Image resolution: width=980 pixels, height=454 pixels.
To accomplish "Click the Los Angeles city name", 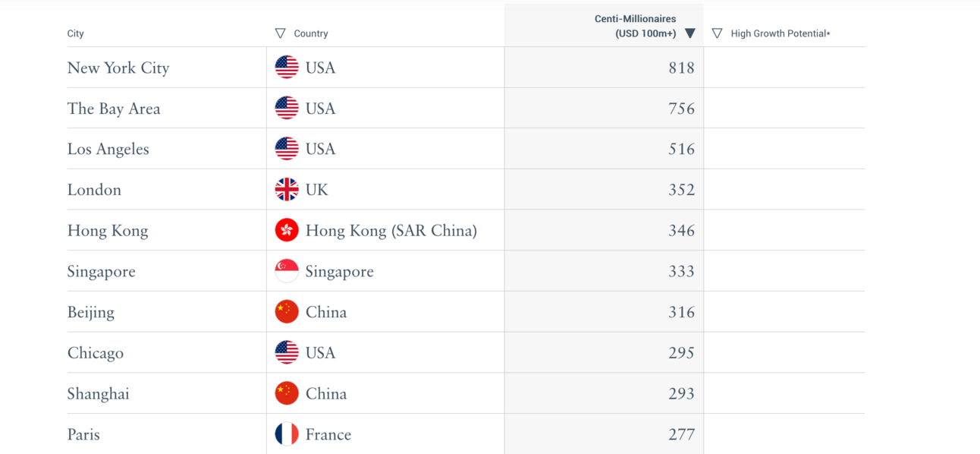I will pyautogui.click(x=108, y=150).
